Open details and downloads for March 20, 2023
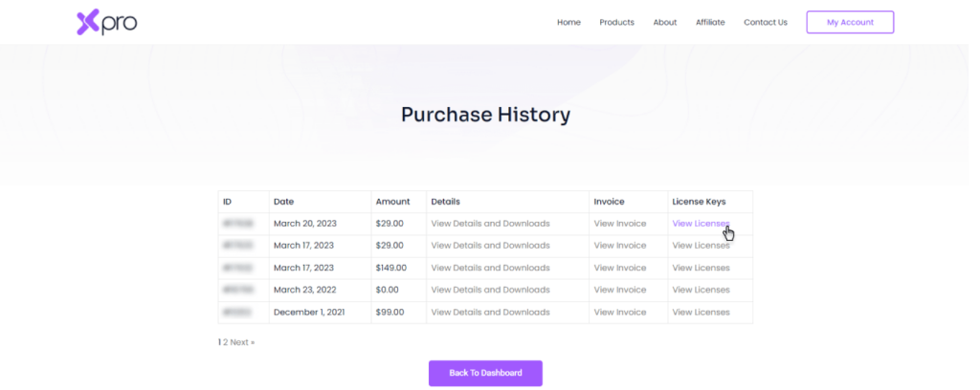980x390 pixels. tap(491, 224)
